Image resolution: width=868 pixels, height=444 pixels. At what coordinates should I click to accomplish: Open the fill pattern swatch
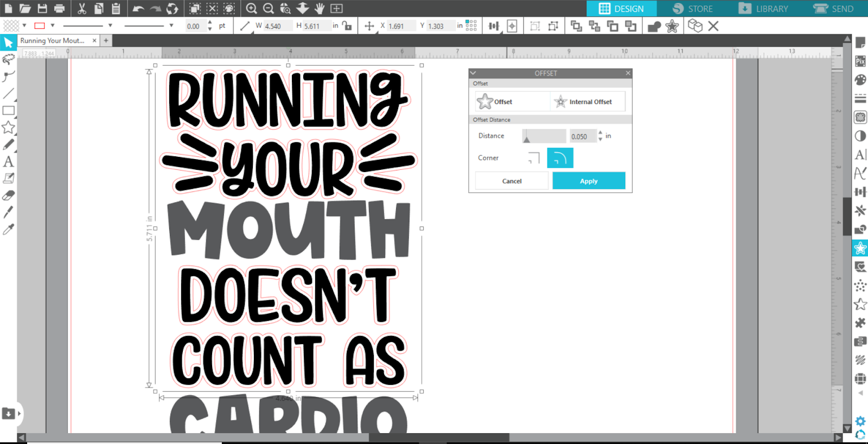coord(11,26)
